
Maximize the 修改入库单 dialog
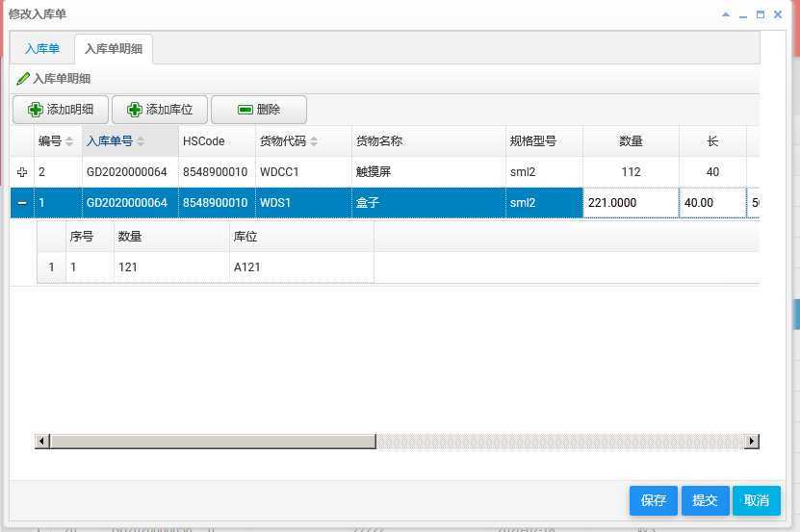pos(761,14)
